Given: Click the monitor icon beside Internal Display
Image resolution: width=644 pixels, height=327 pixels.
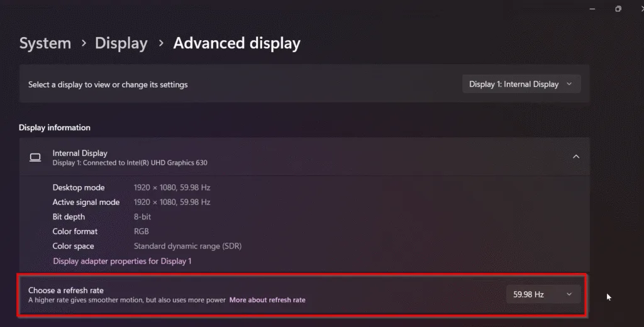Looking at the screenshot, I should click(x=35, y=157).
